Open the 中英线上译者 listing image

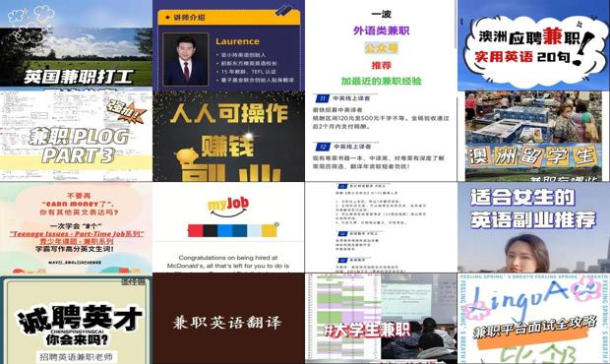tap(381, 136)
